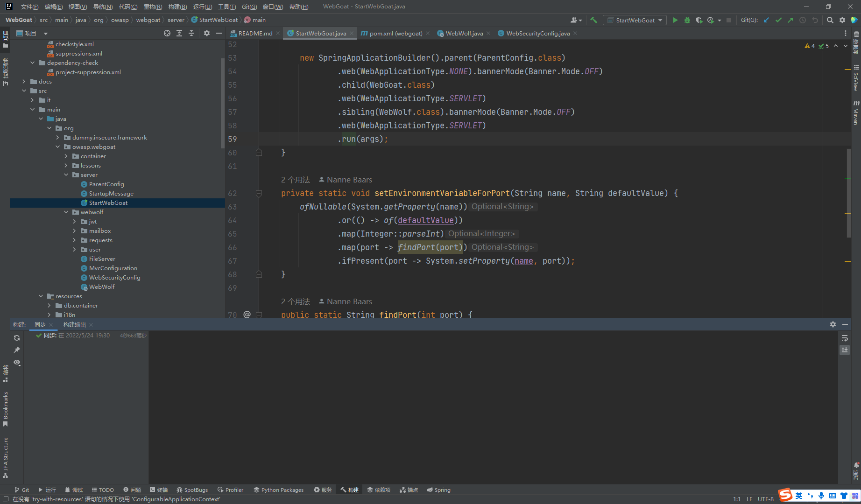Click the editor vertical scrollbar
This screenshot has height=504, width=861.
pos(848,193)
